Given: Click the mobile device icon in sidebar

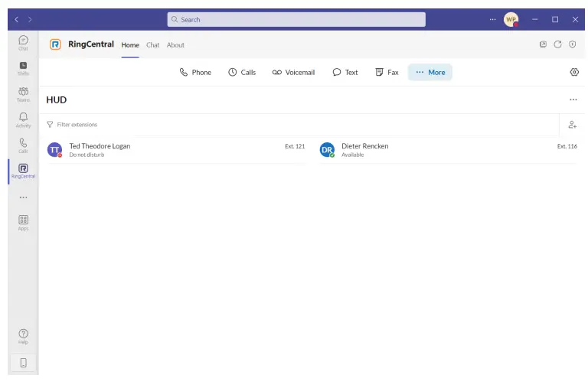Looking at the screenshot, I should tap(23, 363).
